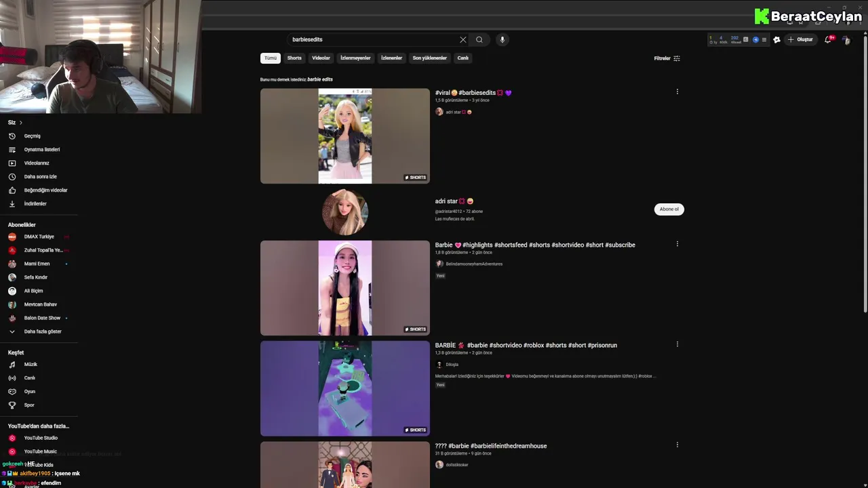Open the extension hamburger menu icon

(x=764, y=40)
